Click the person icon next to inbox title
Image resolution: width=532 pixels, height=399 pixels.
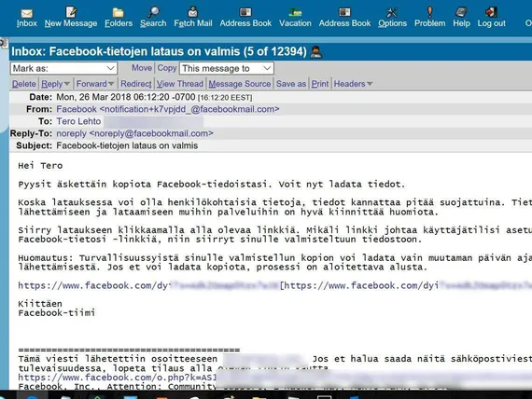(x=316, y=52)
